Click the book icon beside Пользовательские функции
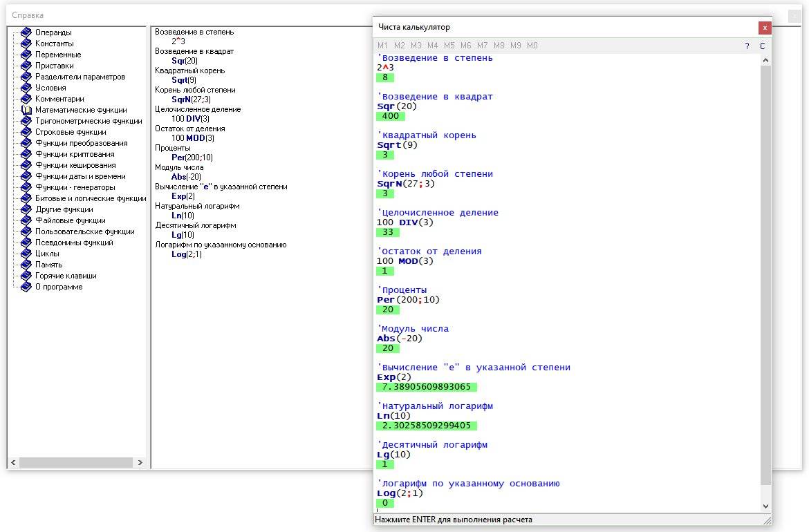 tap(26, 231)
